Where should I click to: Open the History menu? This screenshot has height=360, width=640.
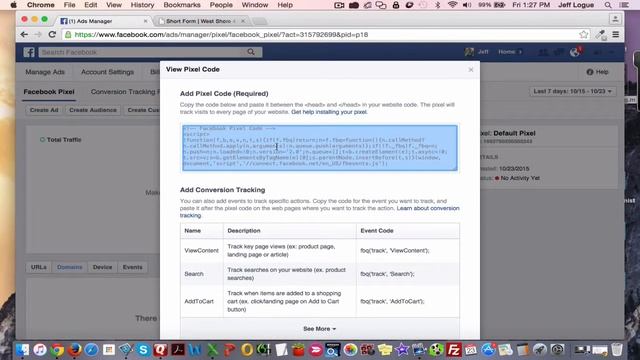click(x=142, y=5)
